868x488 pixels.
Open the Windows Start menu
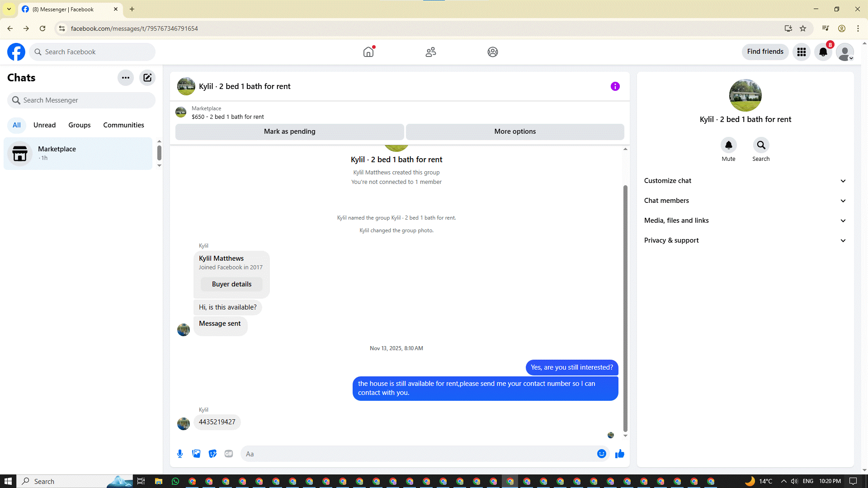tap(8, 481)
